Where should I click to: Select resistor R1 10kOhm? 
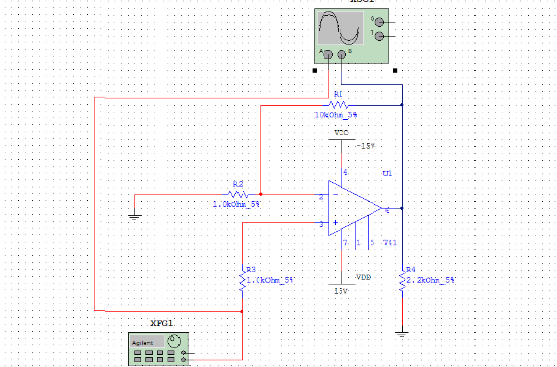tap(337, 105)
